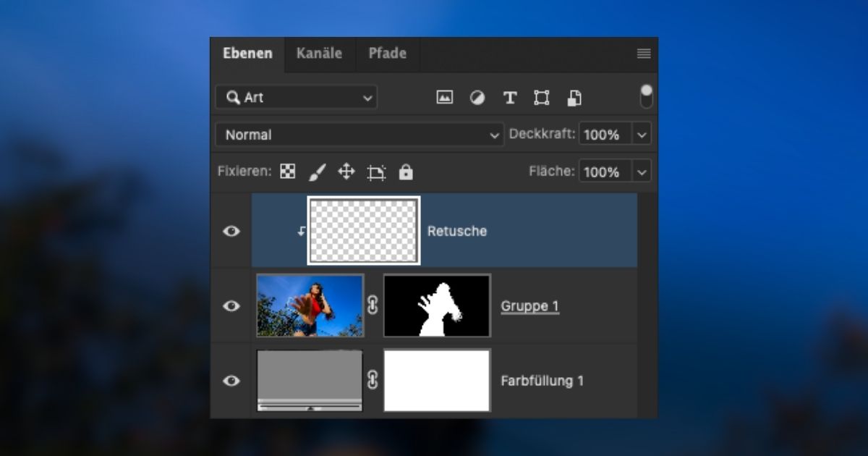Filter for pixel layers icon
This screenshot has height=456, width=868.
[x=444, y=98]
